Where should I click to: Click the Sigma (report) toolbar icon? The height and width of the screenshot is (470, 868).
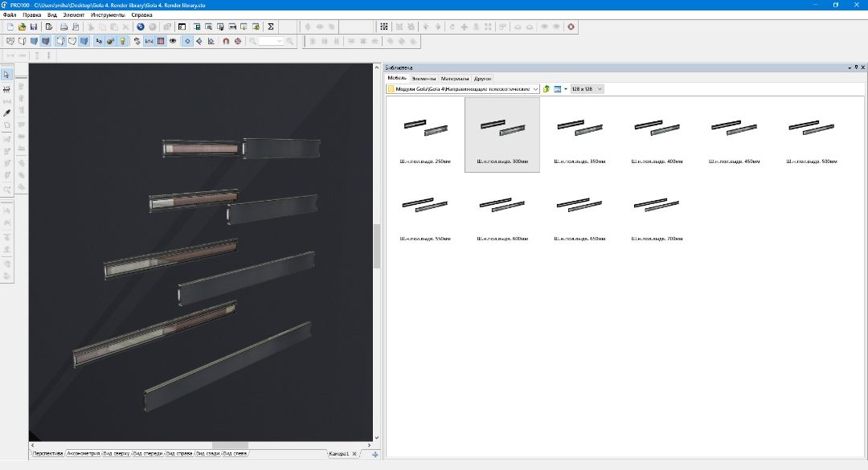pos(271,27)
